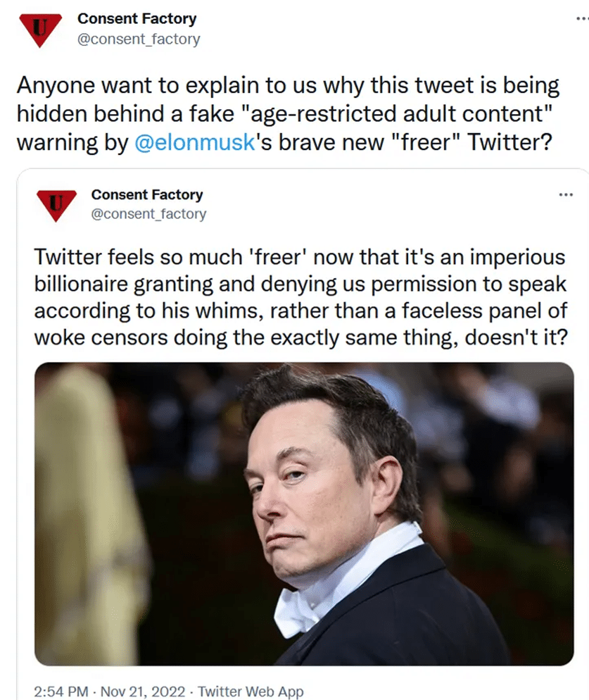The width and height of the screenshot is (589, 700).
Task: Open the quoted tweet text starting 'Twitter feels'
Action: pyautogui.click(x=300, y=297)
